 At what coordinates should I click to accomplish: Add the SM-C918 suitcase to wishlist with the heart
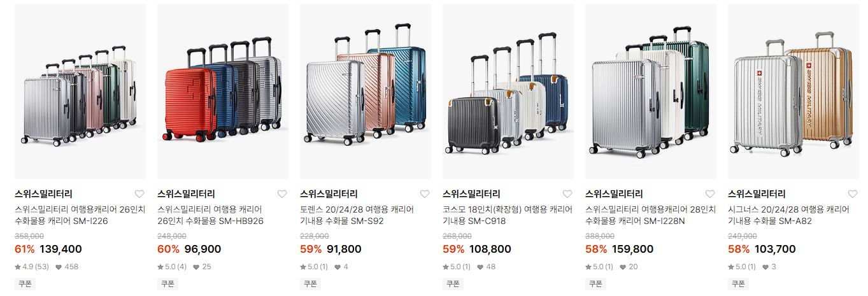[567, 194]
